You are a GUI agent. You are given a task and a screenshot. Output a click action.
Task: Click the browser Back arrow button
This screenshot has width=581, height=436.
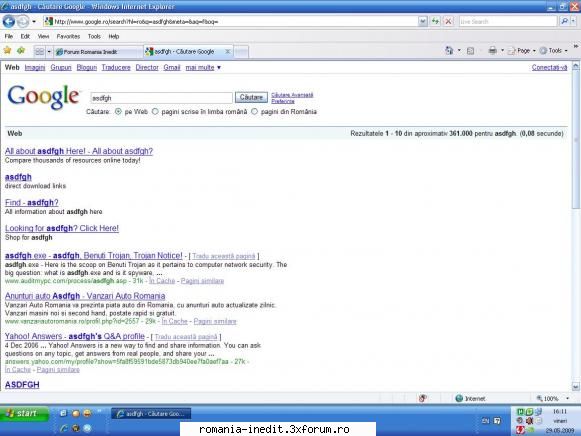(9, 21)
